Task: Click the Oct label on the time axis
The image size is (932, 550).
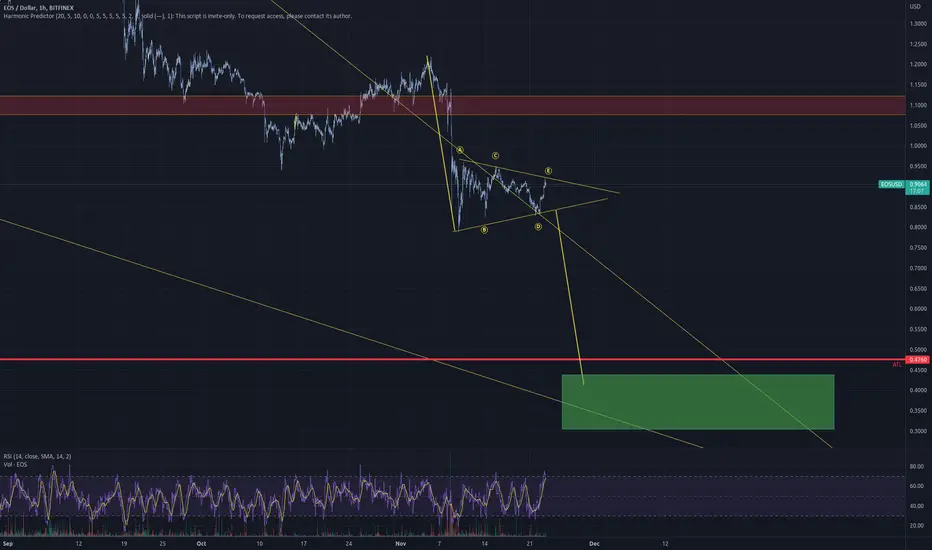Action: point(201,543)
